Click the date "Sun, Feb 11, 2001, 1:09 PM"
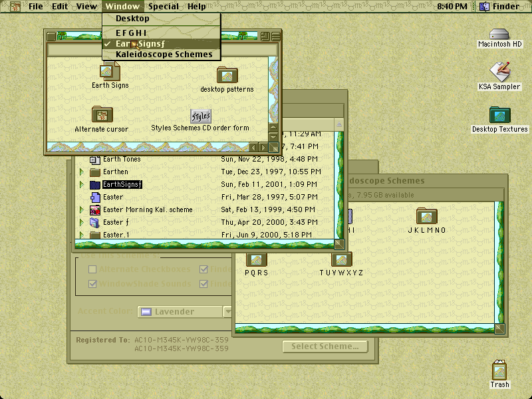 point(269,184)
